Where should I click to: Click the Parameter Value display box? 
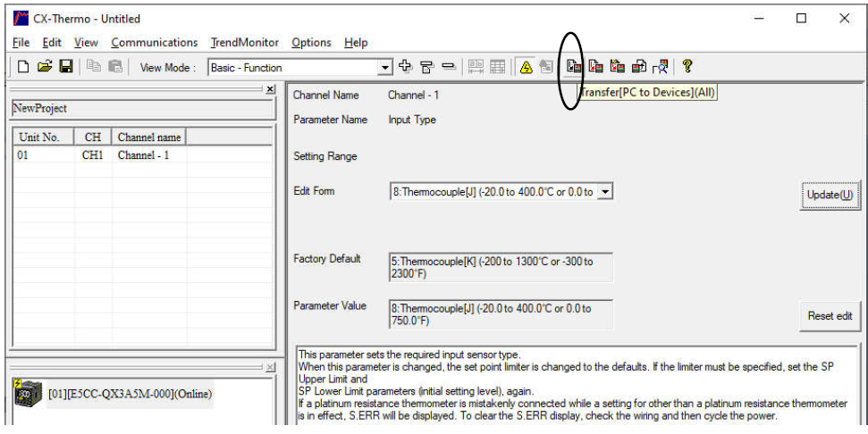pyautogui.click(x=501, y=314)
